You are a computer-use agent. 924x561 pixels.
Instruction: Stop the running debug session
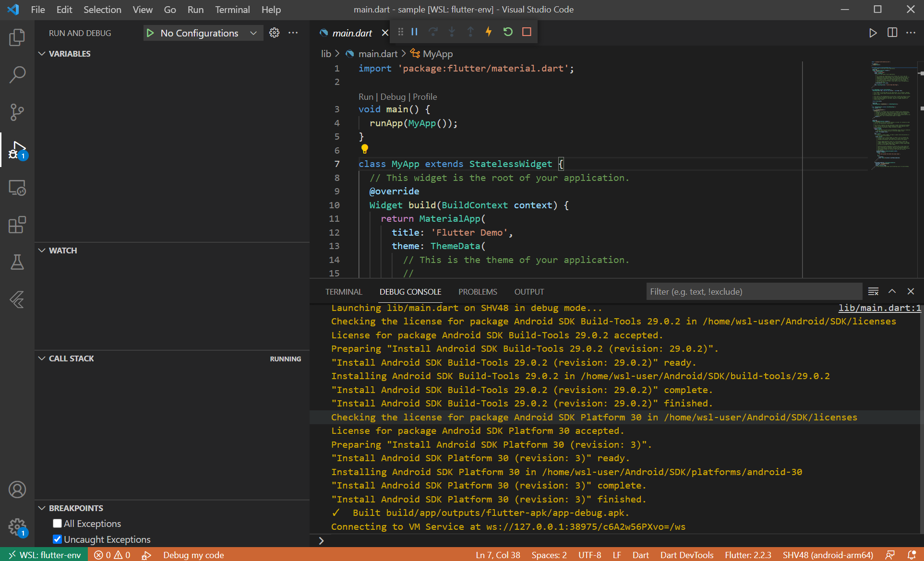click(527, 32)
